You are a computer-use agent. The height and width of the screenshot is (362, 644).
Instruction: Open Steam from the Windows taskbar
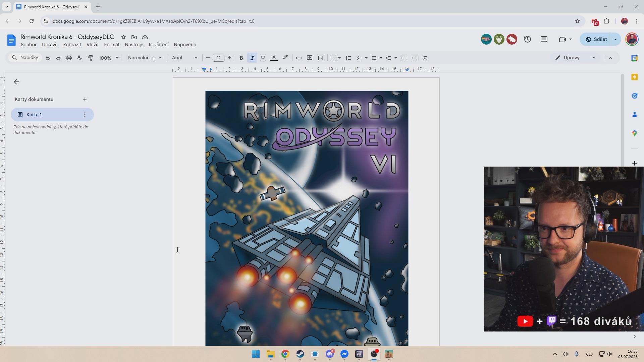click(x=300, y=354)
